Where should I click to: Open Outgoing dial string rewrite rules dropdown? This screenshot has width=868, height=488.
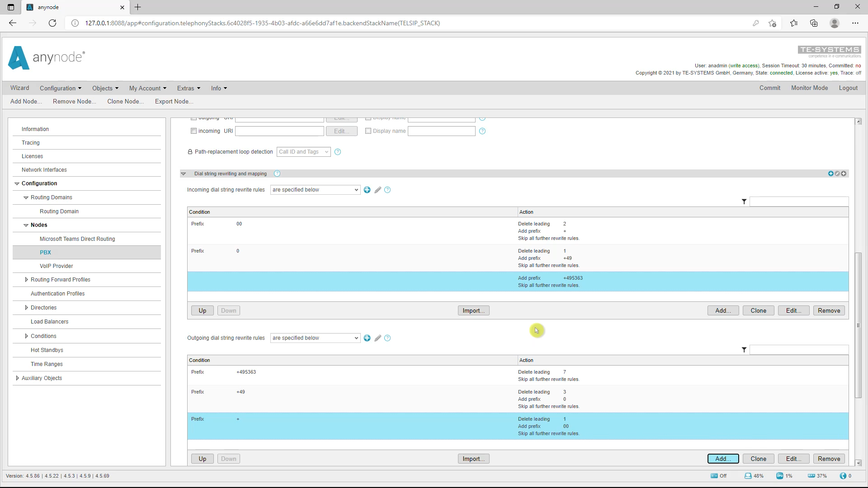(x=315, y=338)
